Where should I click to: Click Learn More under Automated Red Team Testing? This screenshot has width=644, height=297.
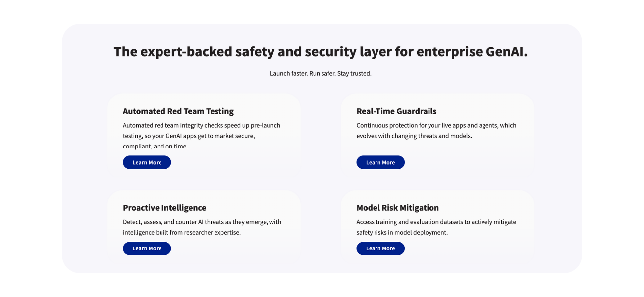tap(147, 162)
